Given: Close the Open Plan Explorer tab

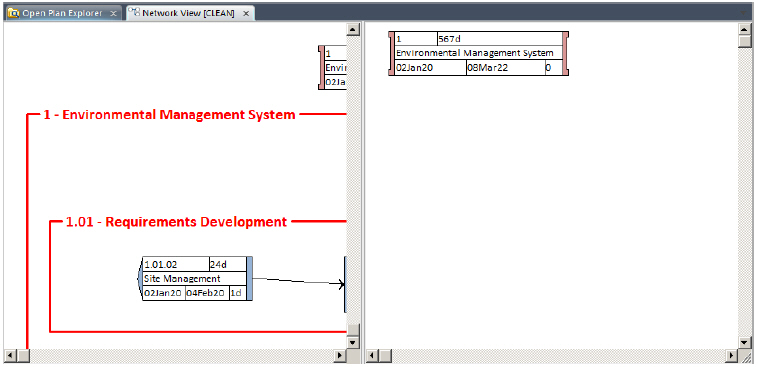Looking at the screenshot, I should tap(113, 14).
